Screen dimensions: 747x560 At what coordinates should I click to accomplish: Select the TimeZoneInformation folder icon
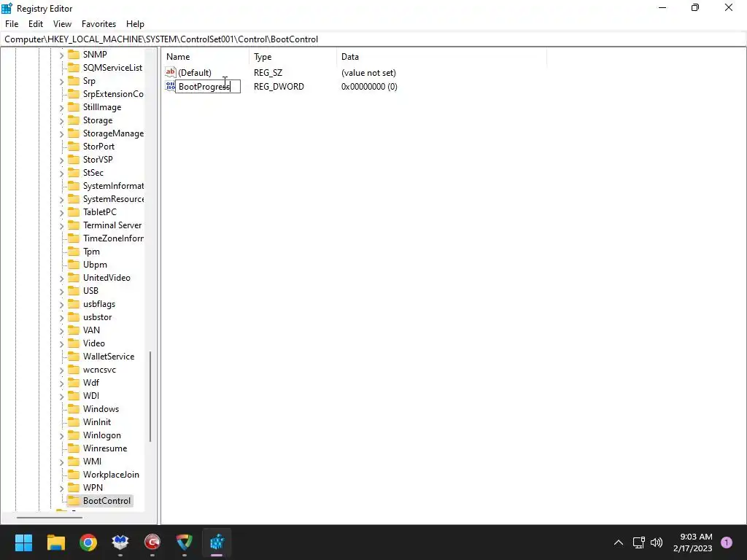(x=74, y=238)
